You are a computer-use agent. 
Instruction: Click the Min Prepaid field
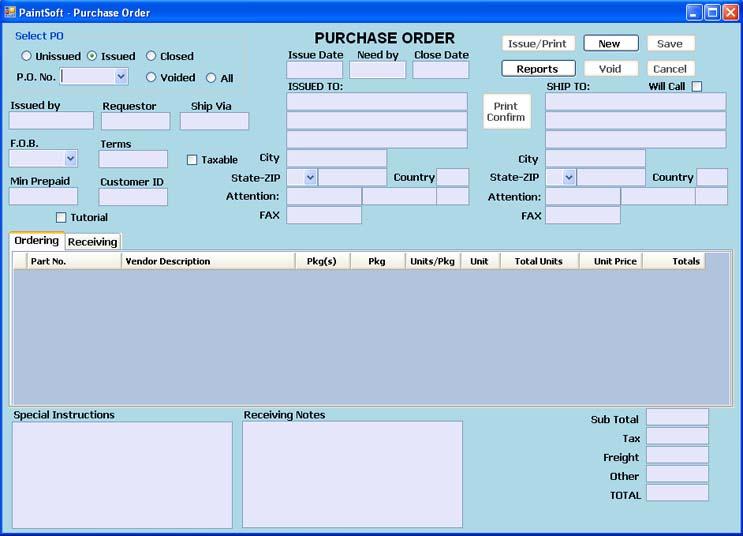[x=43, y=196]
